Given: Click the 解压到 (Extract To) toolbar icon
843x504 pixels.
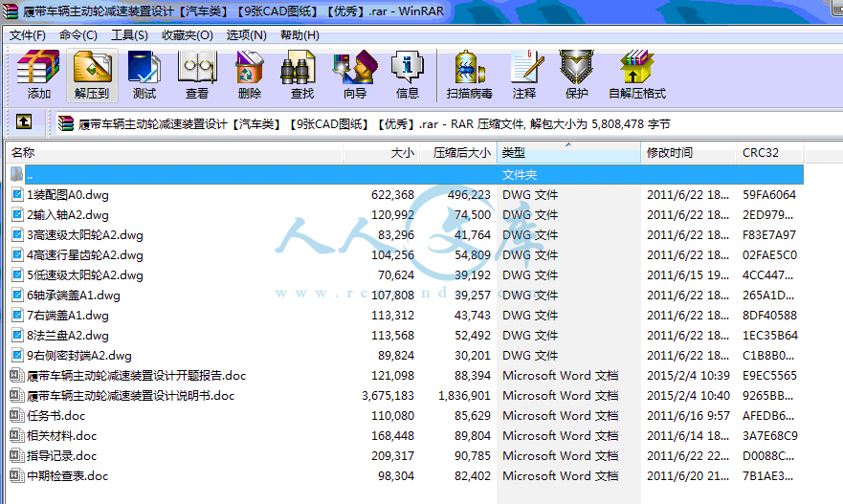Looking at the screenshot, I should point(92,68).
